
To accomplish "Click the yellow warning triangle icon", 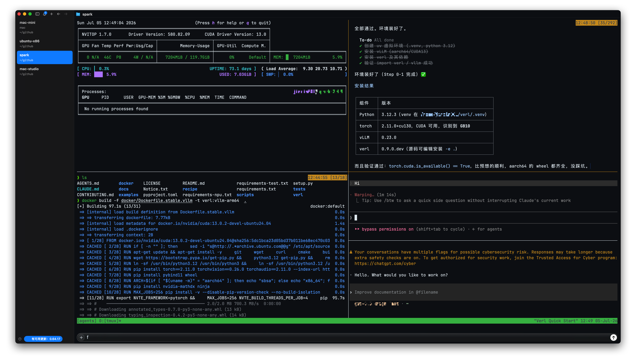I will pyautogui.click(x=351, y=252).
